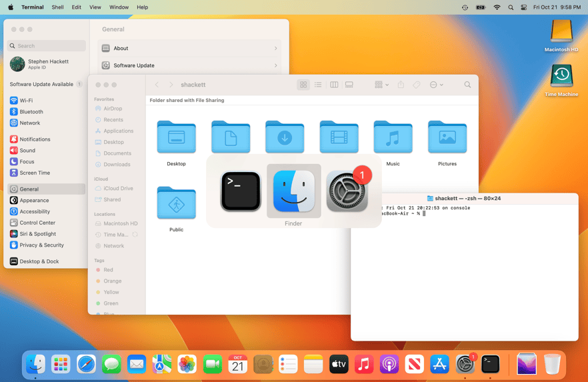
Task: Click Wi-Fi status icon in menu bar
Action: (x=497, y=7)
